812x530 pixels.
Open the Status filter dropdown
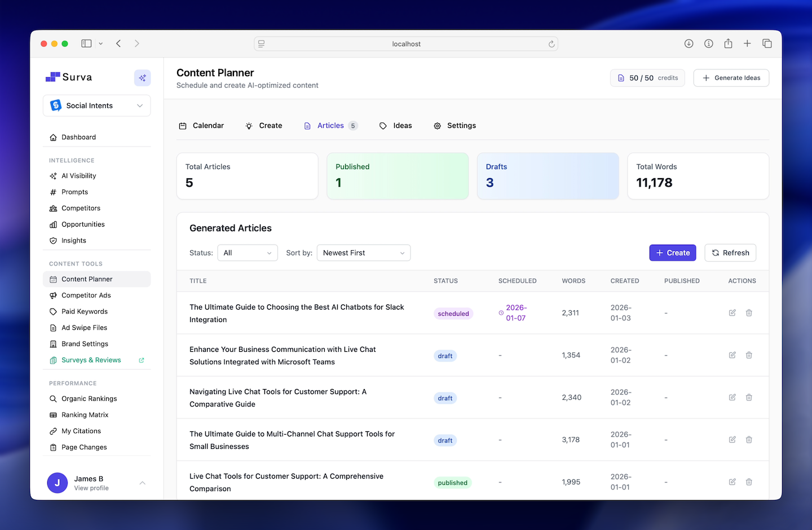pyautogui.click(x=247, y=253)
